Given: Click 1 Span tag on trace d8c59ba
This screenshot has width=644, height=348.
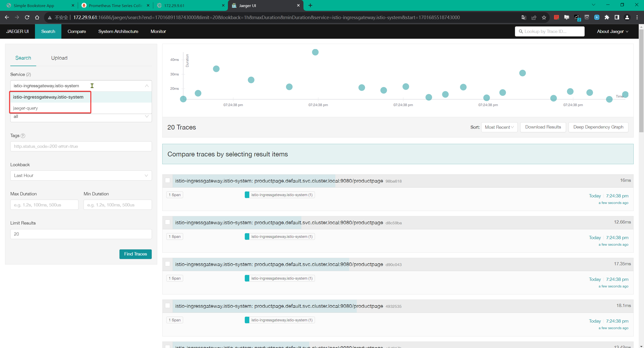Looking at the screenshot, I should (175, 237).
